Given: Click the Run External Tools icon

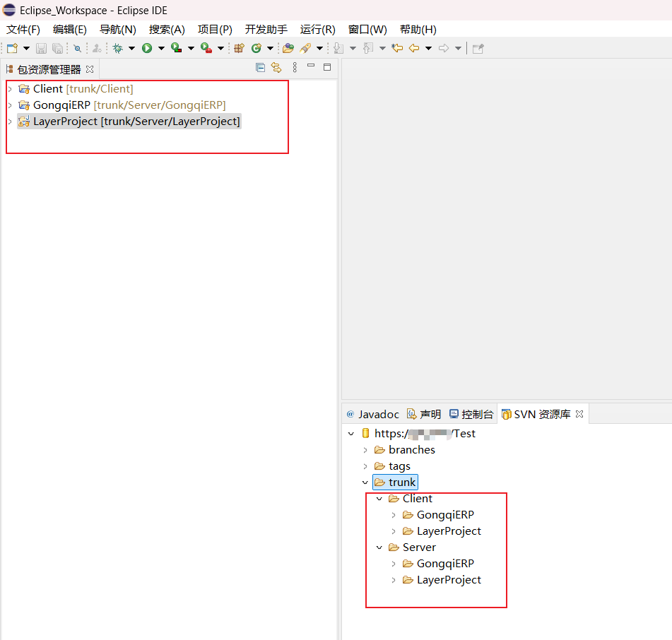Looking at the screenshot, I should coord(206,48).
